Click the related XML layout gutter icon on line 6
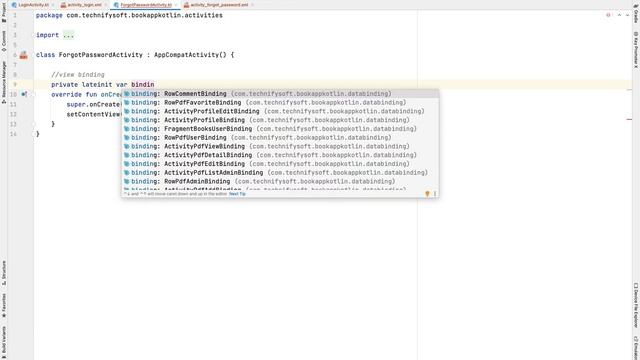This screenshot has height=360, width=640. [24, 55]
